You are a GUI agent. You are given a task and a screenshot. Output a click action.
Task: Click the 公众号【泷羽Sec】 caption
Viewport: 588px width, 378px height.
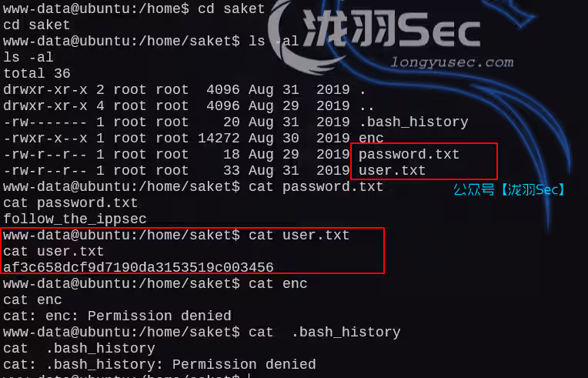(509, 189)
